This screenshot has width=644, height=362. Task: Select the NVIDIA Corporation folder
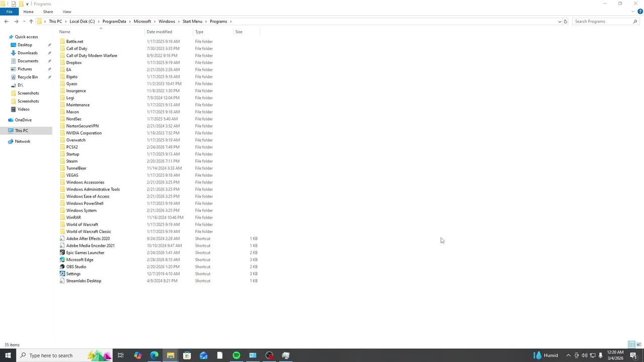(84, 133)
